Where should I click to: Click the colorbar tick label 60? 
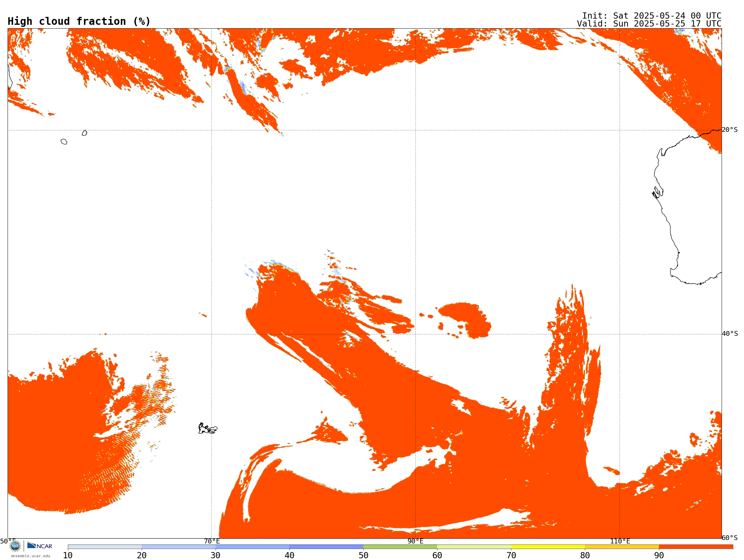click(x=437, y=556)
